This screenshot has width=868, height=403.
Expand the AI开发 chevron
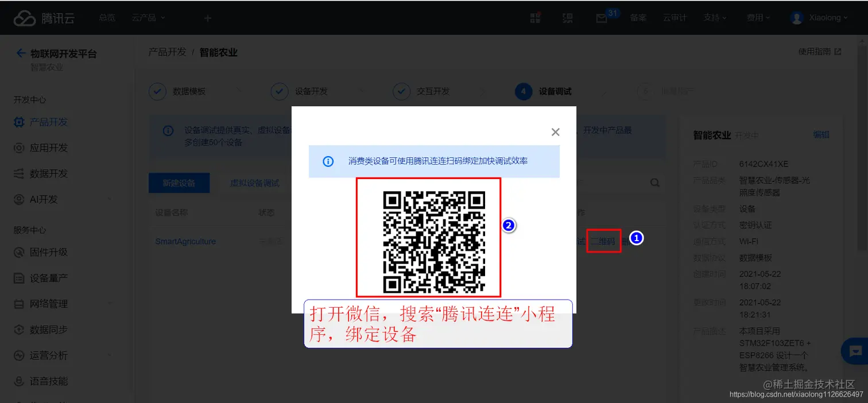pos(109,199)
